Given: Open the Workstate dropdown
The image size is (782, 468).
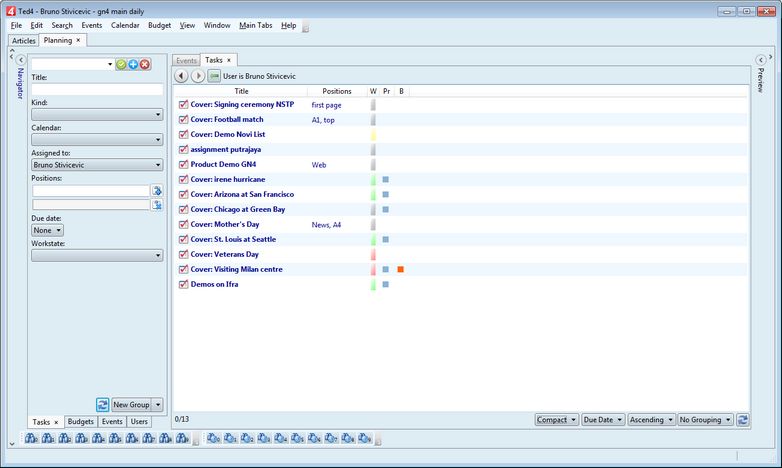Looking at the screenshot, I should [x=97, y=255].
